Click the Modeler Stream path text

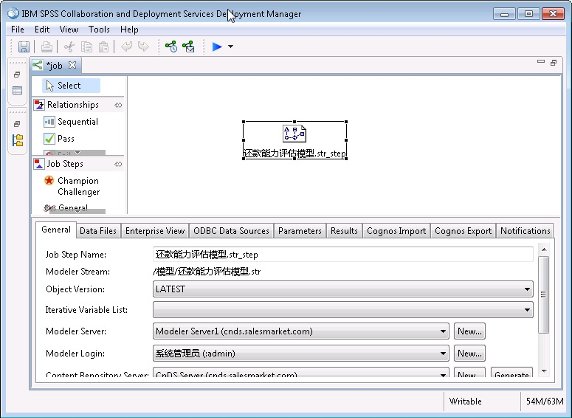(x=207, y=272)
